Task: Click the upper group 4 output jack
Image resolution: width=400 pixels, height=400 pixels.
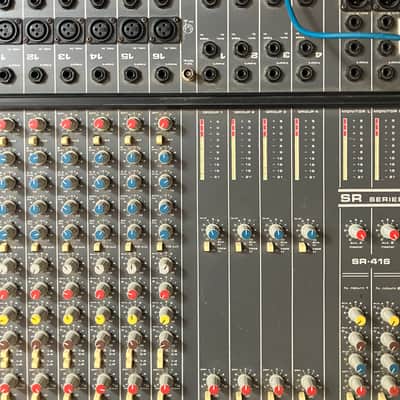Action: tap(306, 48)
